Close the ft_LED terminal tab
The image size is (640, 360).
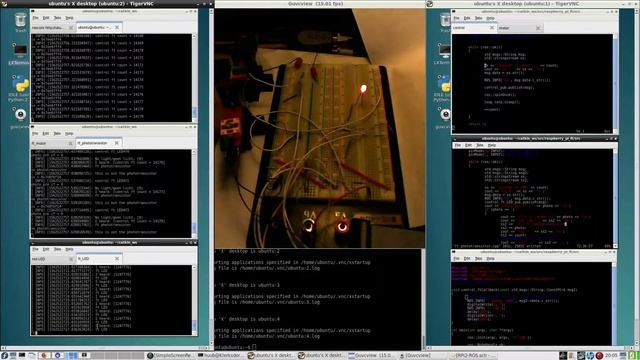click(x=117, y=258)
